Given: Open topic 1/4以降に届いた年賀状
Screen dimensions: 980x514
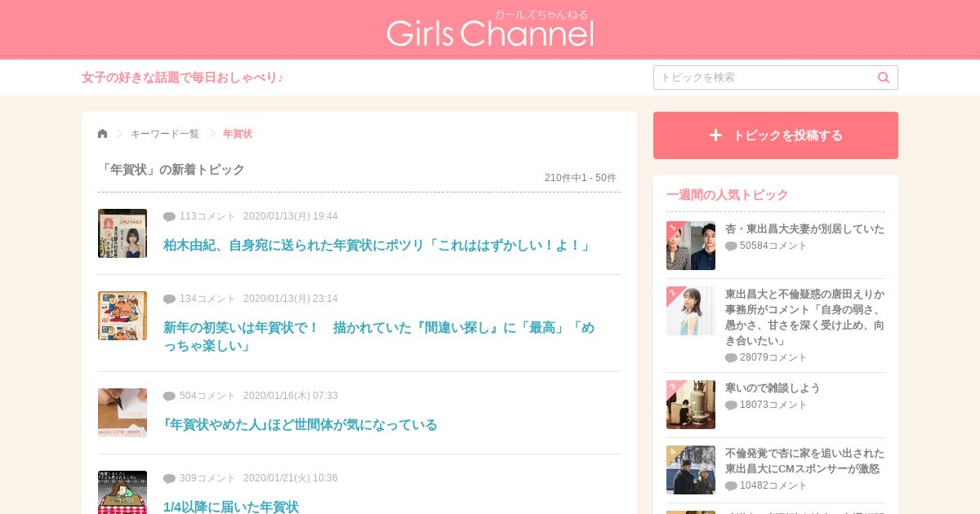Looking at the screenshot, I should pos(231,507).
